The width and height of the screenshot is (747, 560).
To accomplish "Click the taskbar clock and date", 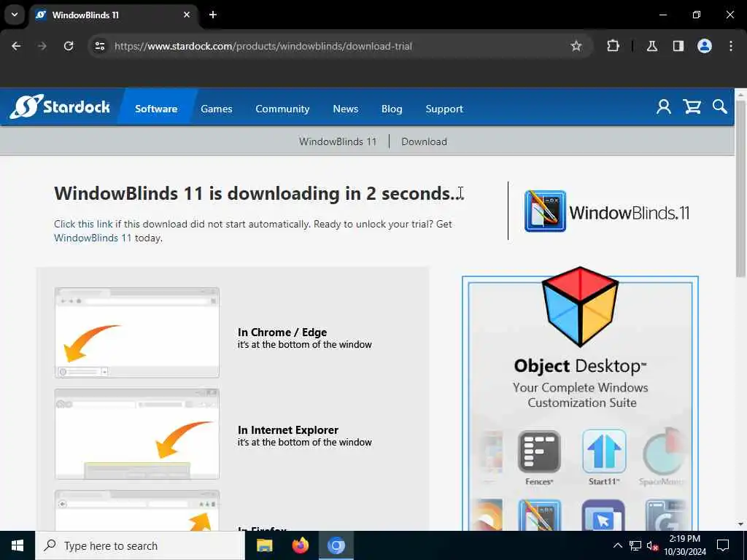I will 685,545.
